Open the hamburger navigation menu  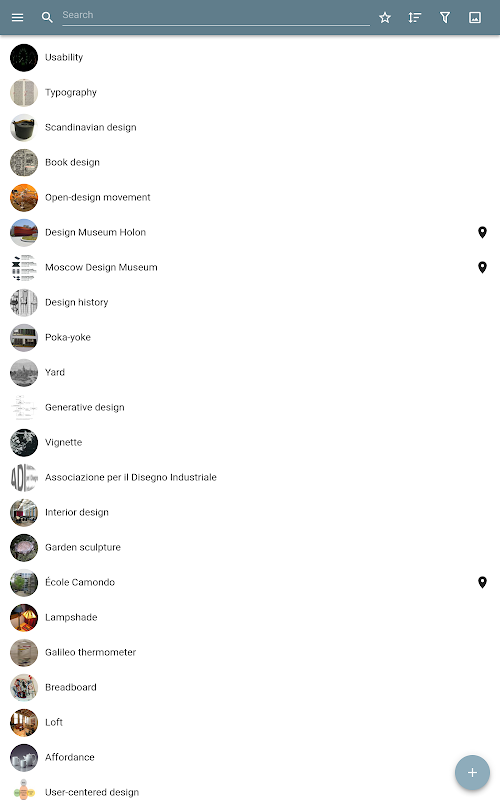coord(17,17)
